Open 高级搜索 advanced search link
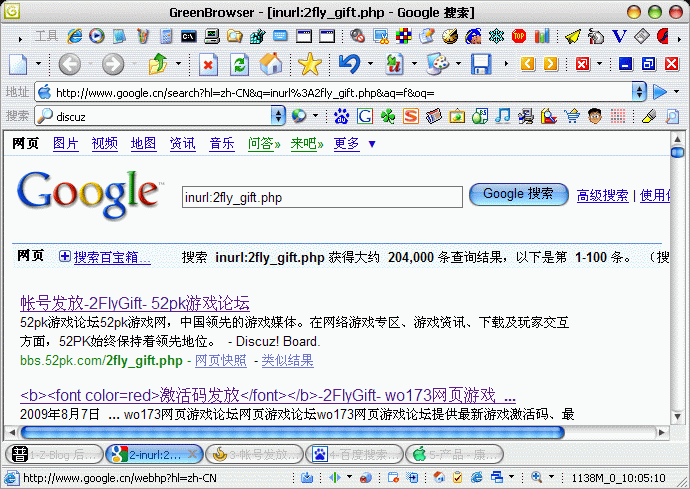690x489 pixels. [602, 195]
